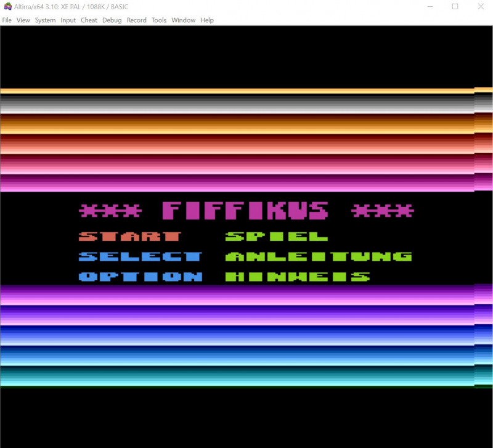Image resolution: width=493 pixels, height=448 pixels.
Task: Click the magenta rainbow stripe below the menu
Action: point(246,299)
